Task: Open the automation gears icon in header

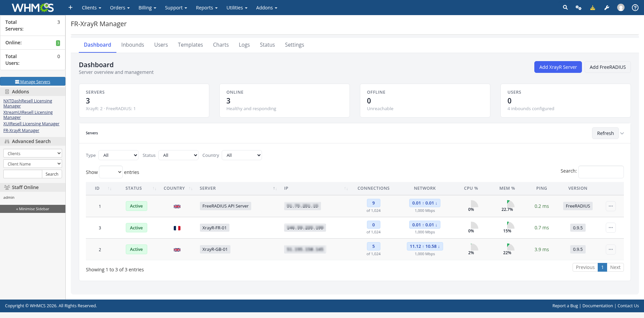Action: (x=579, y=7)
